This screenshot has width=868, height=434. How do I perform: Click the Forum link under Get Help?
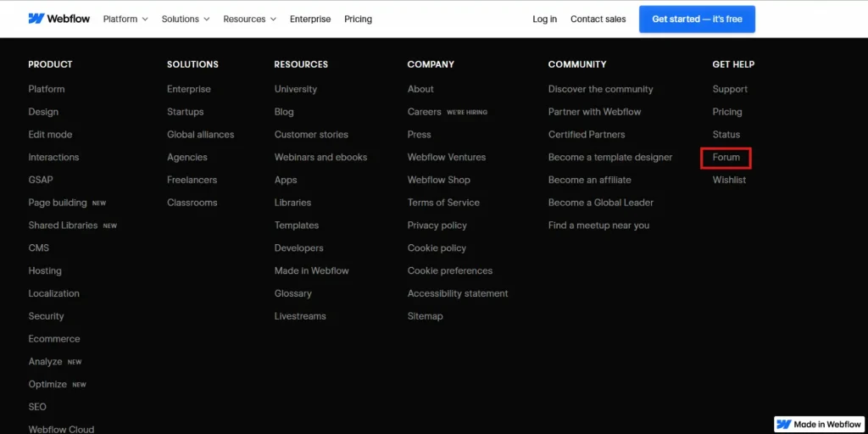[x=726, y=157]
